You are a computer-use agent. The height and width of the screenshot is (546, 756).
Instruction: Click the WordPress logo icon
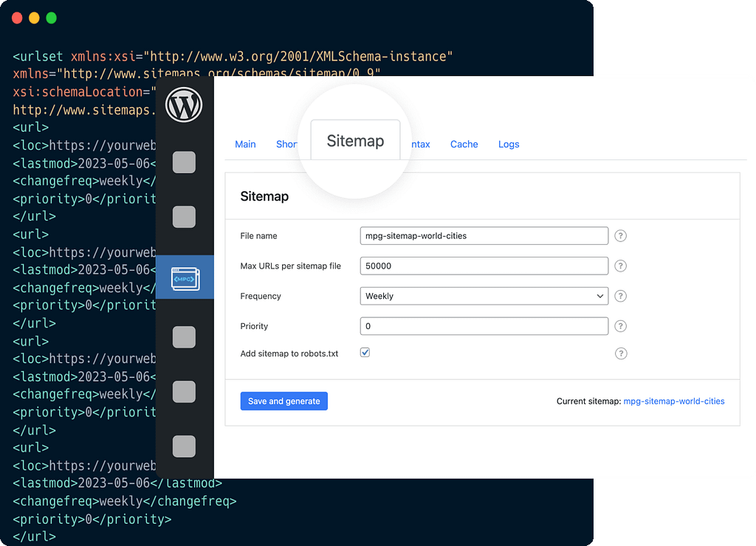(184, 105)
